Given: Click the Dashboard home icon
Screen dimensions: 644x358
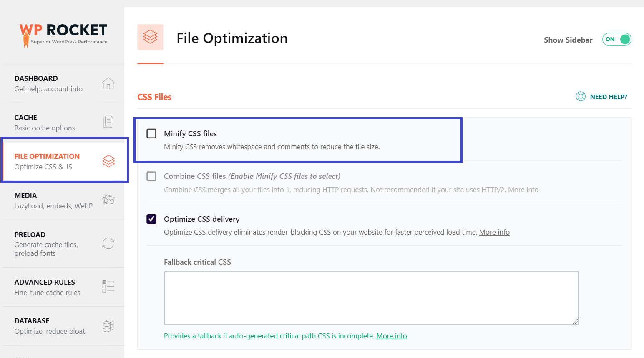Looking at the screenshot, I should pyautogui.click(x=108, y=83).
